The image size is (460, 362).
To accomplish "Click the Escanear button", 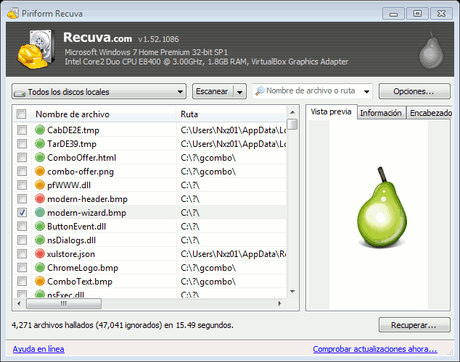I will coord(213,91).
